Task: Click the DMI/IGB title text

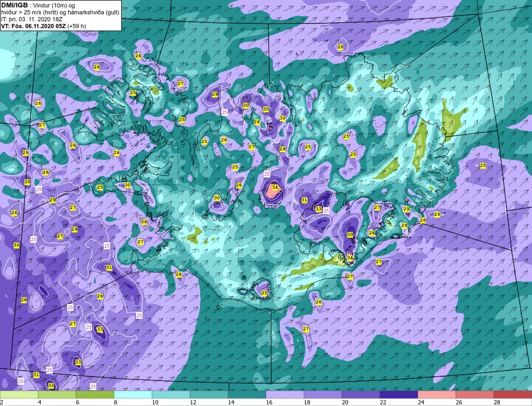Action: [x=14, y=5]
